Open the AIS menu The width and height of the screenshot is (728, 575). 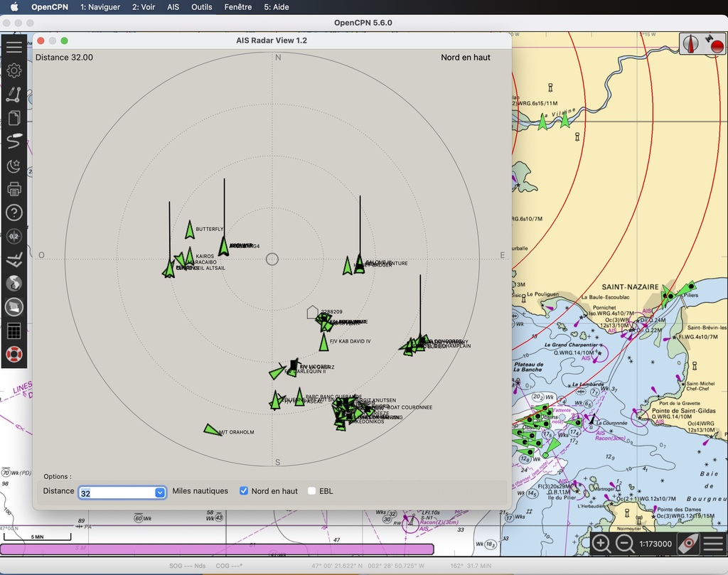(x=173, y=7)
